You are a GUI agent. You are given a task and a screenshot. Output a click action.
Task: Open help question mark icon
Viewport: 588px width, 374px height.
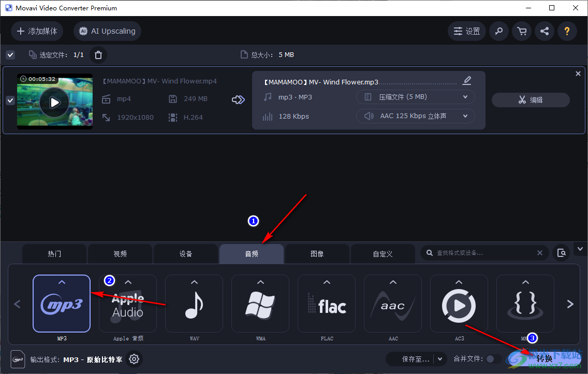567,31
